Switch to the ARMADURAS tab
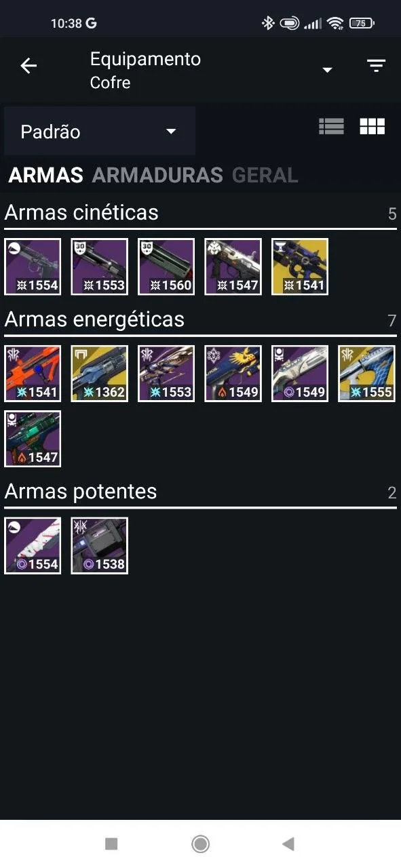The height and width of the screenshot is (868, 401). [x=157, y=175]
